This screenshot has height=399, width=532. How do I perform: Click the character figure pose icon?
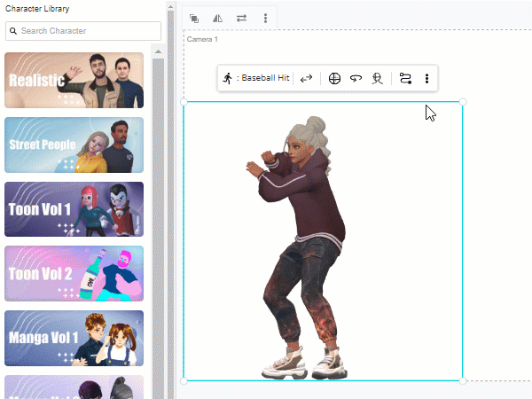click(377, 78)
